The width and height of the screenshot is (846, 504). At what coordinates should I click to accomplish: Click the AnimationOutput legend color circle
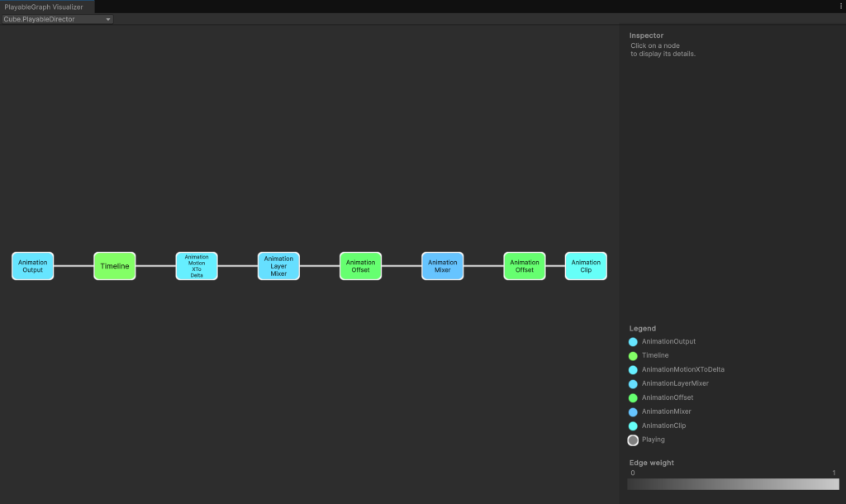pyautogui.click(x=633, y=342)
